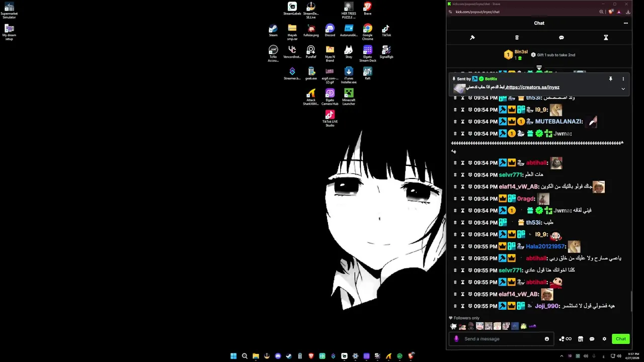
Task: Open the taskbar clock and date
Action: click(632, 356)
